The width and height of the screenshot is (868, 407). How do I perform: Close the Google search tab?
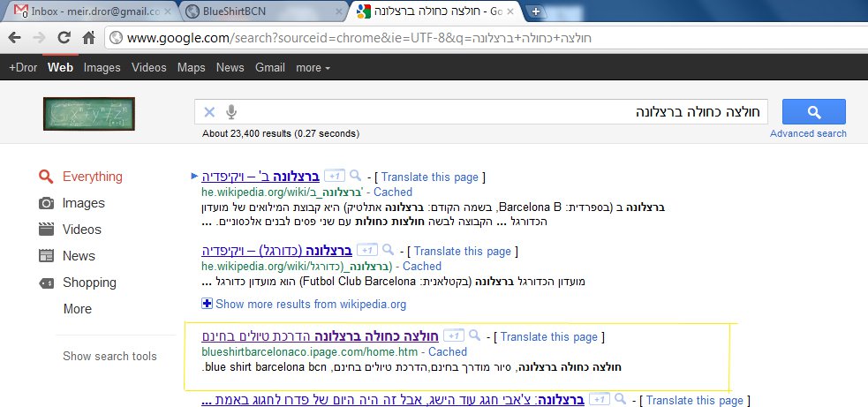coord(509,11)
